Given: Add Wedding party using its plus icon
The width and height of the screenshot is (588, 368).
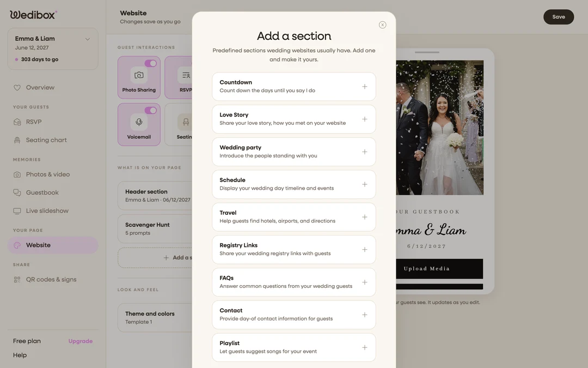Looking at the screenshot, I should [364, 152].
